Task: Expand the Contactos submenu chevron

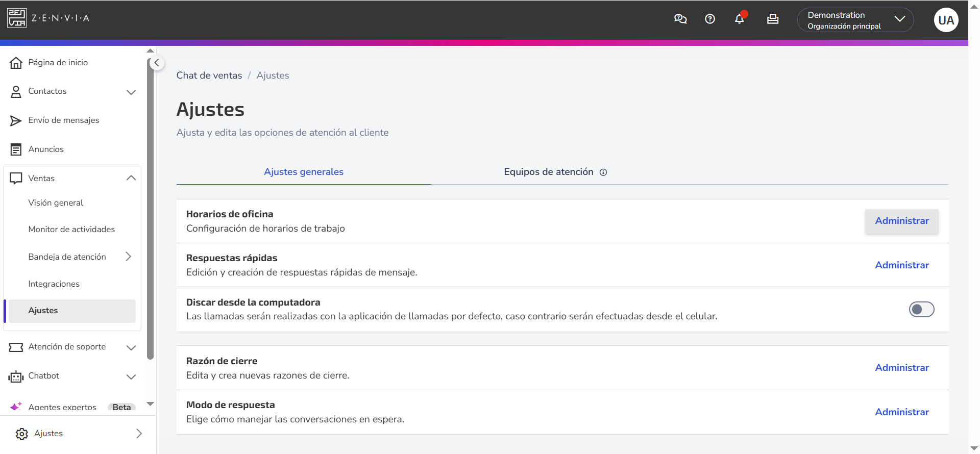Action: [x=131, y=92]
